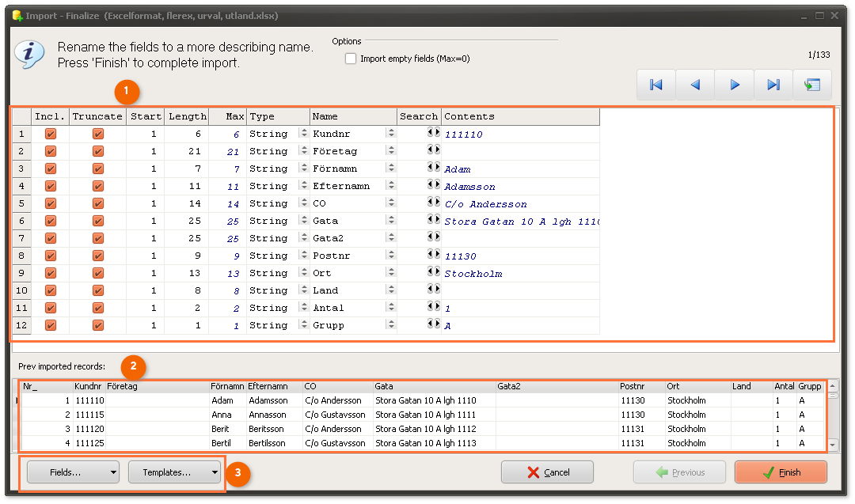Click the info speech bubble icon
The width and height of the screenshot is (855, 504).
click(x=29, y=55)
